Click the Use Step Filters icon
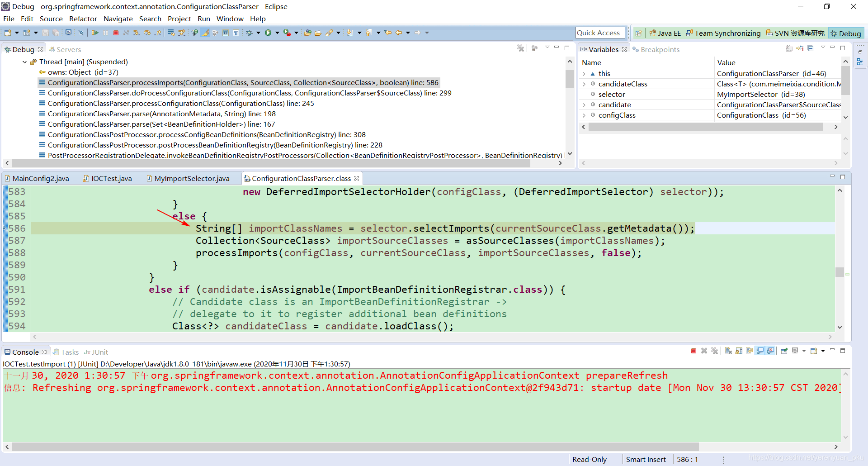This screenshot has width=868, height=466. point(182,33)
